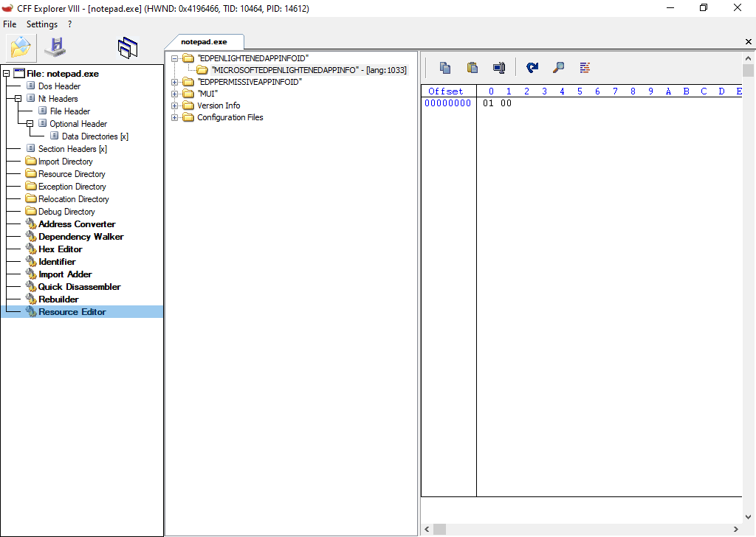Minimize the CFF Explorer window
Image resolution: width=756 pixels, height=537 pixels.
670,8
